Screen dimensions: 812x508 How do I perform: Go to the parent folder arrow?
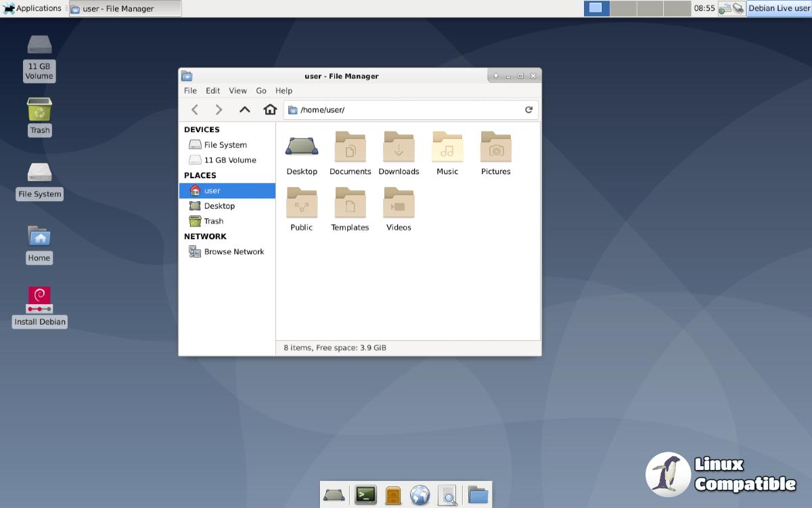tap(244, 110)
